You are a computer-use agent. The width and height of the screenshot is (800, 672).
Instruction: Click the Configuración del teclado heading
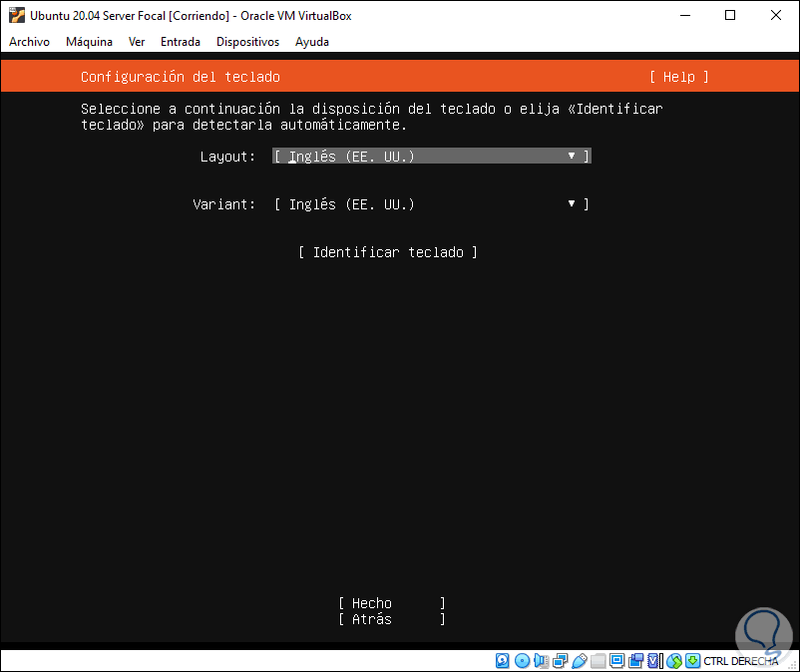181,77
